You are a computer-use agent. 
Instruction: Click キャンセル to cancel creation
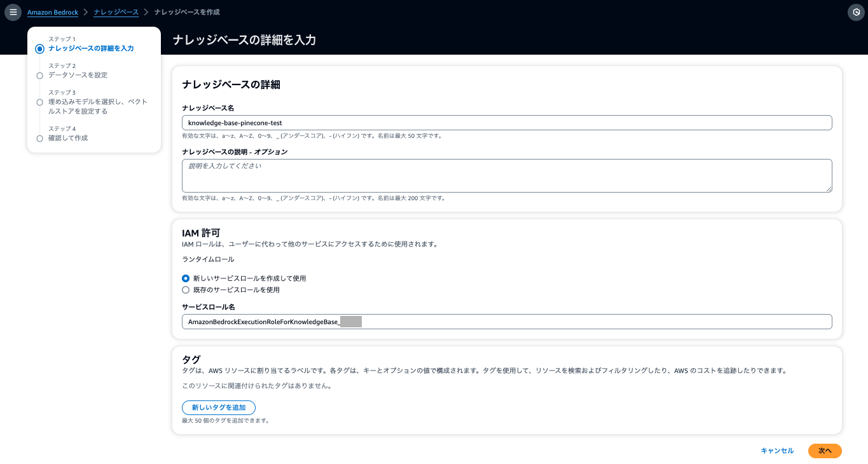[777, 451]
